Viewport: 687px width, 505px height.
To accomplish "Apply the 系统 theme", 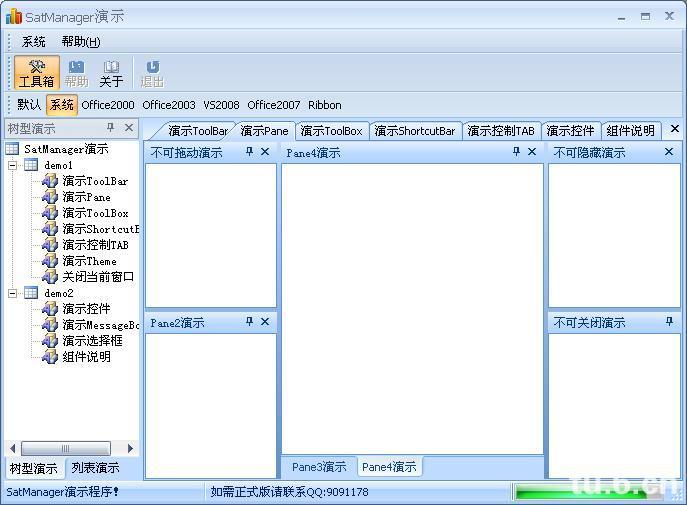I will (x=61, y=105).
